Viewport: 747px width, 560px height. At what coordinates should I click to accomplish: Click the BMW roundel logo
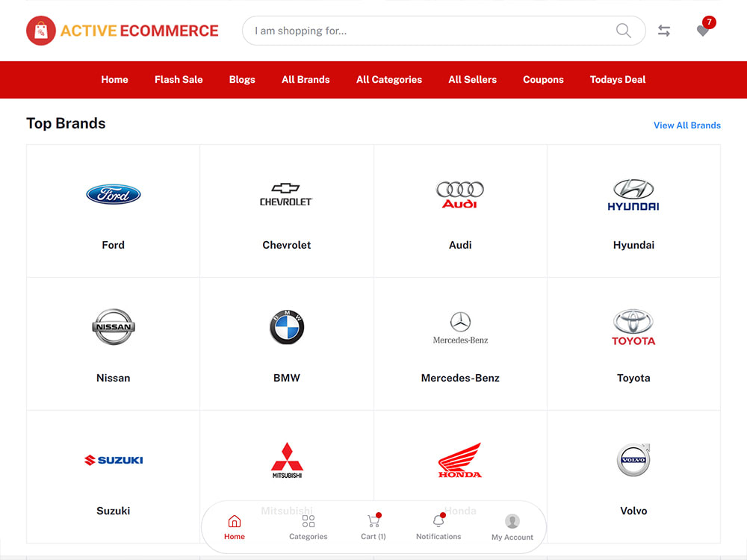pyautogui.click(x=287, y=327)
